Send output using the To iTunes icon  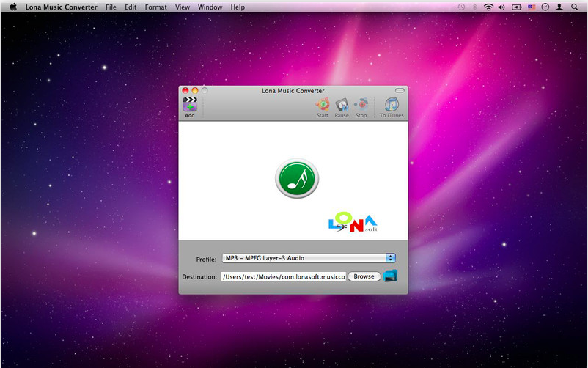tap(392, 105)
